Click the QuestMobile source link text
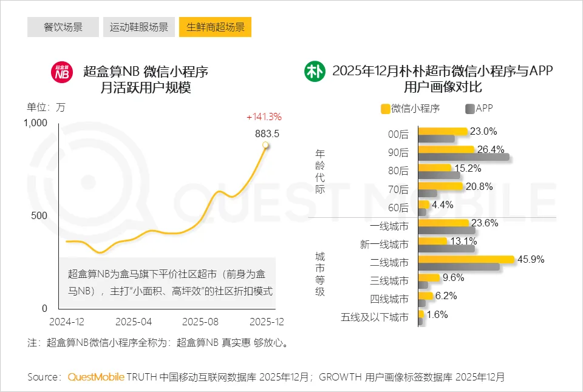Viewport: 583px width, 392px height. pos(96,377)
